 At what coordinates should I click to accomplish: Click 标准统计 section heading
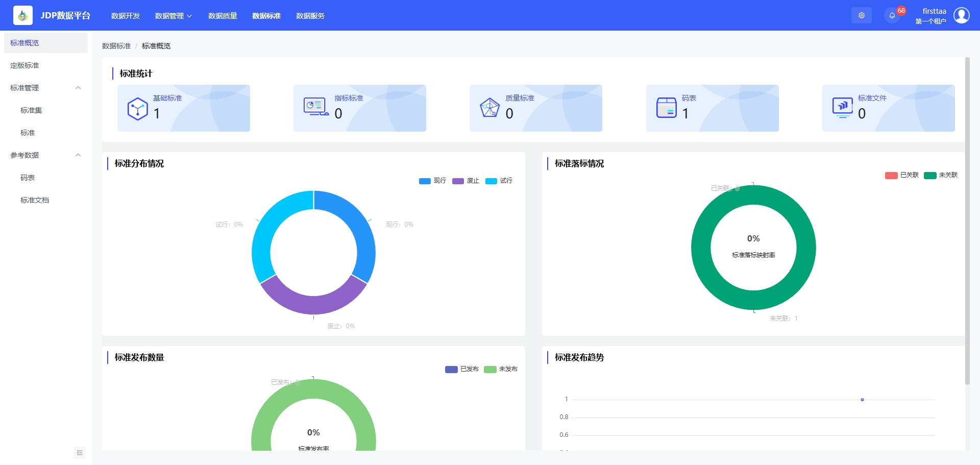point(136,74)
